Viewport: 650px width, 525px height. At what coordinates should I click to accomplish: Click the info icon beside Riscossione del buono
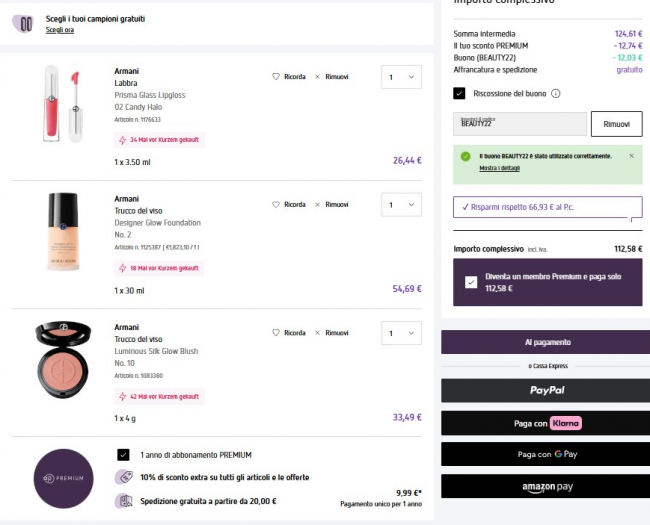pos(555,93)
